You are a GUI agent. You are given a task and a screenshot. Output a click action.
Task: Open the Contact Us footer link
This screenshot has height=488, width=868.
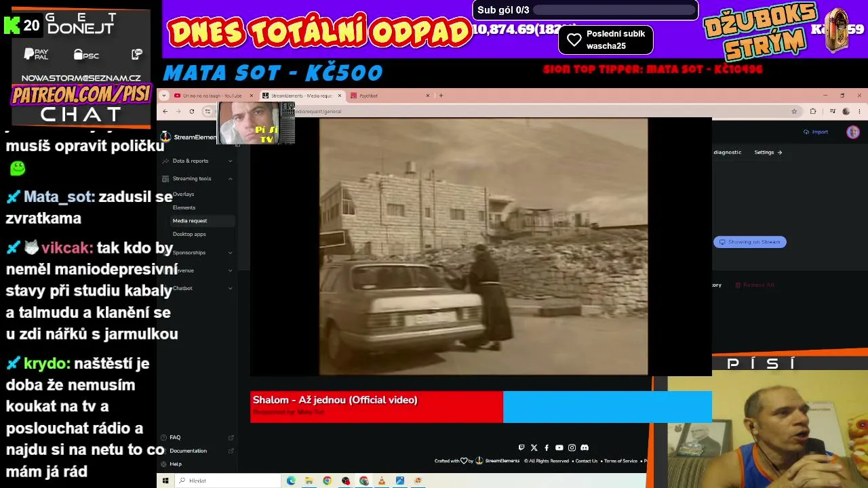point(587,461)
